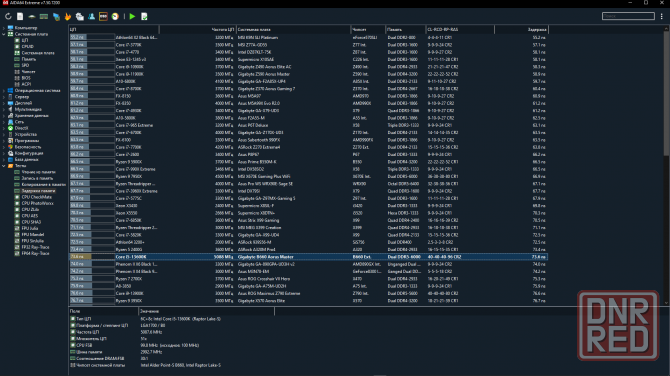
Task: Start benchmark with green play button
Action: point(132,16)
